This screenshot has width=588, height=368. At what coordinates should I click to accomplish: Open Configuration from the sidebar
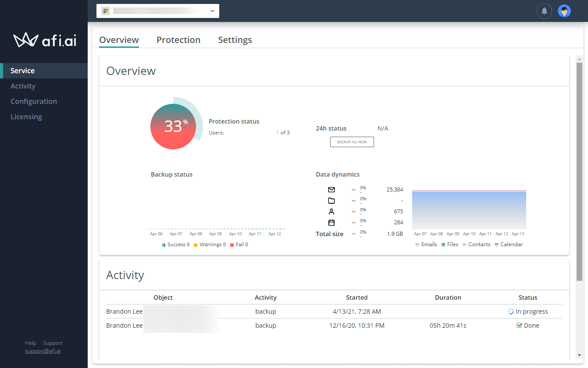(34, 101)
